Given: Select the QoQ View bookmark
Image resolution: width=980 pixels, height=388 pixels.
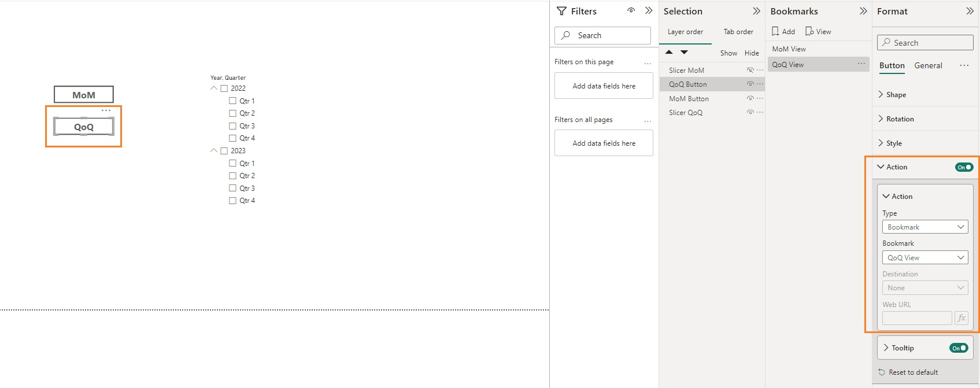Looking at the screenshot, I should click(819, 64).
